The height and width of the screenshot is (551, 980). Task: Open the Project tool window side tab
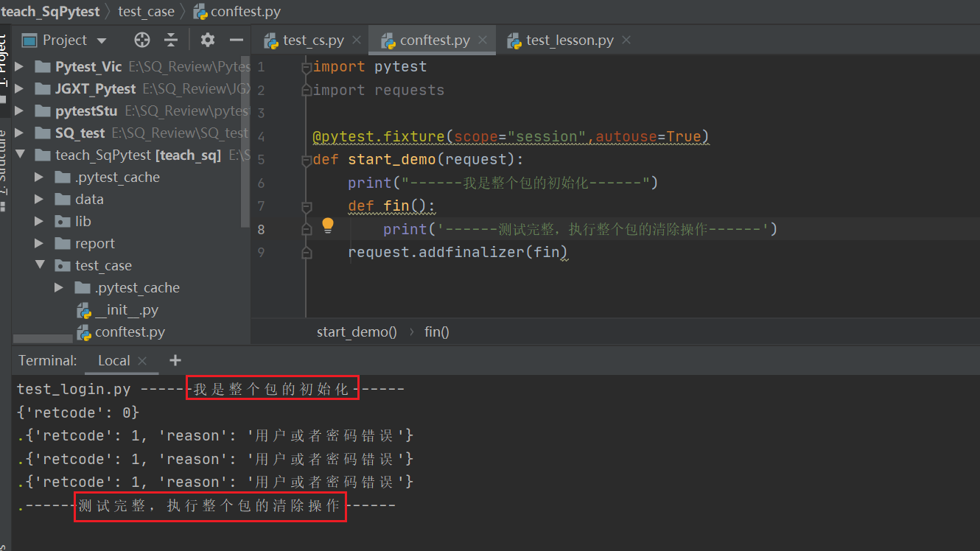point(4,71)
